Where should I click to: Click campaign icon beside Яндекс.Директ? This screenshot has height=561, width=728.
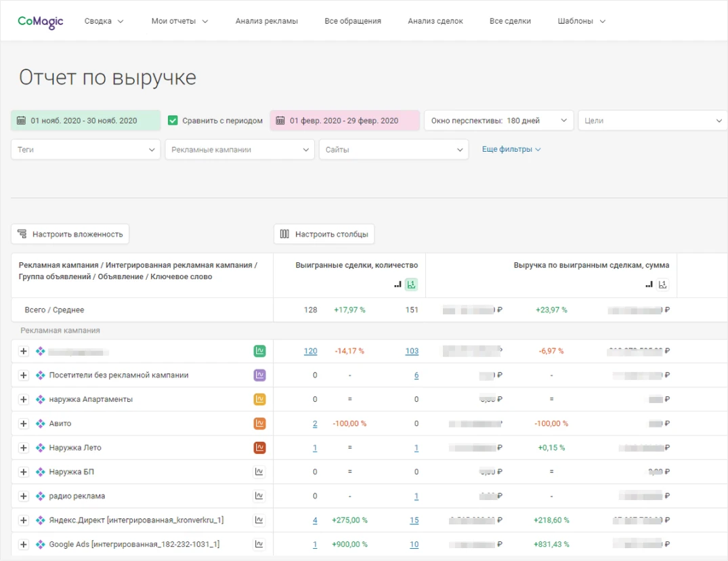click(x=41, y=520)
